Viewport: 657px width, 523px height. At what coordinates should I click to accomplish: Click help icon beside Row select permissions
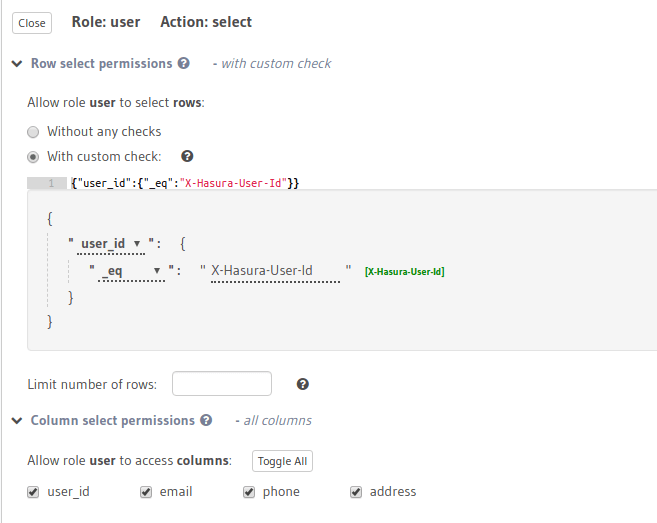183,63
